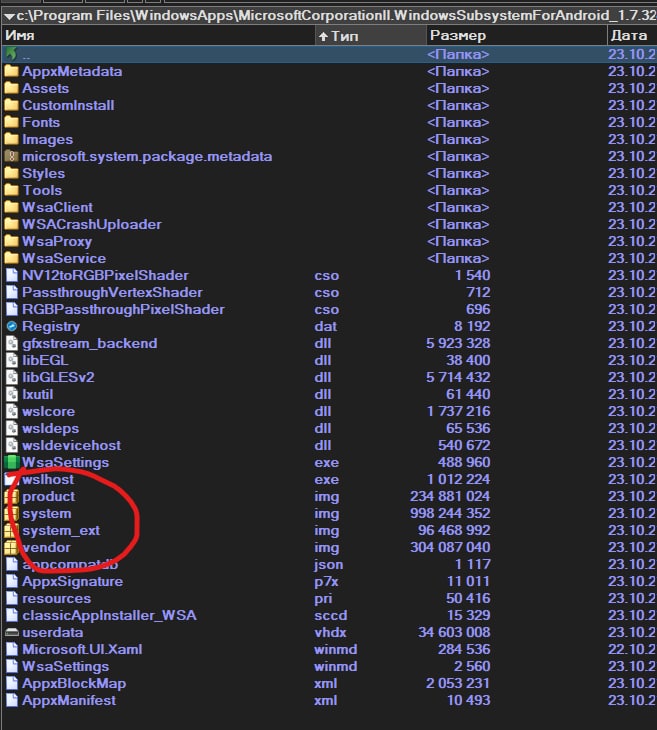Click the parent directory up-arrow icon

pyautogui.click(x=11, y=54)
